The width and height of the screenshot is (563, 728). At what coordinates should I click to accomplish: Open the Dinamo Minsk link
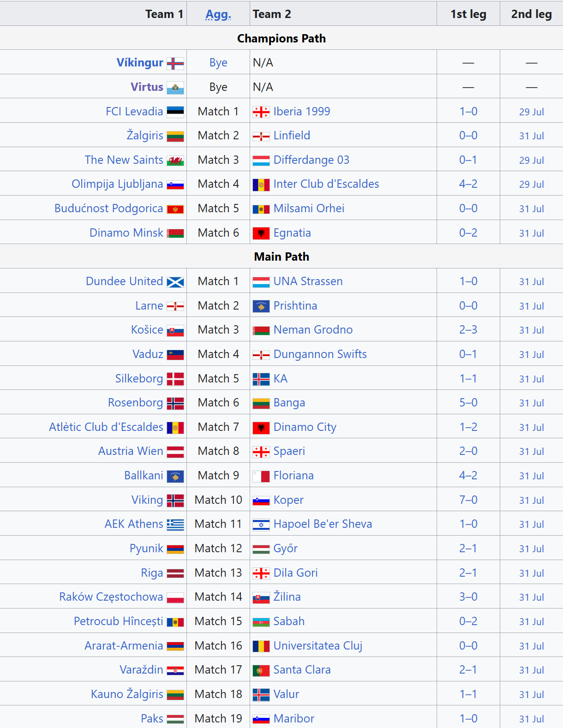pos(126,233)
